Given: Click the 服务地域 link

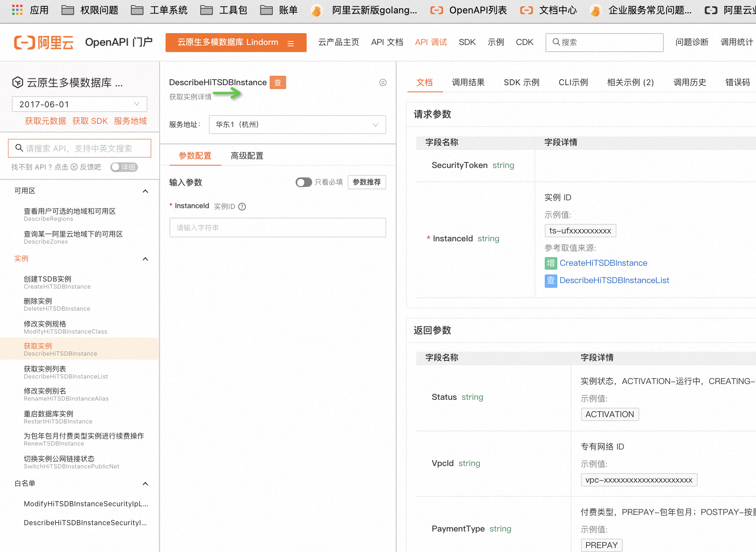Looking at the screenshot, I should 130,121.
